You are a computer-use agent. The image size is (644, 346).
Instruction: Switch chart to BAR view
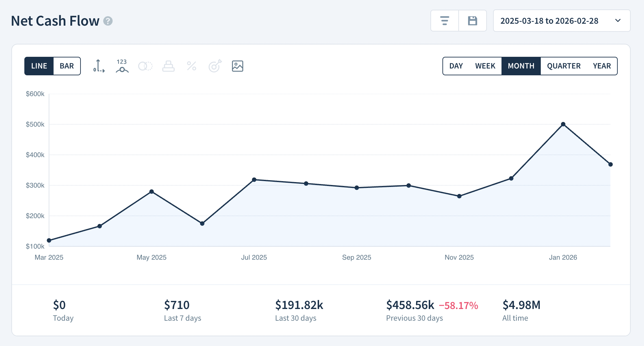[x=67, y=66]
